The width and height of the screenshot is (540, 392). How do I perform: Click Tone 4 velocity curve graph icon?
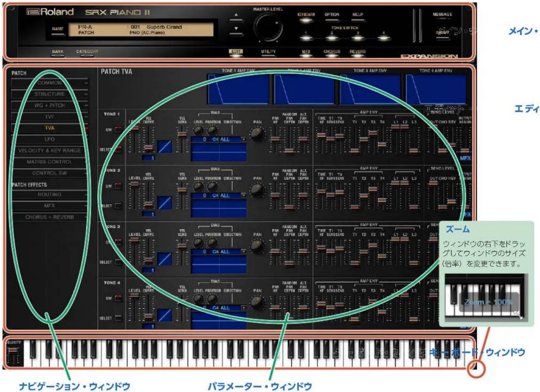(165, 315)
